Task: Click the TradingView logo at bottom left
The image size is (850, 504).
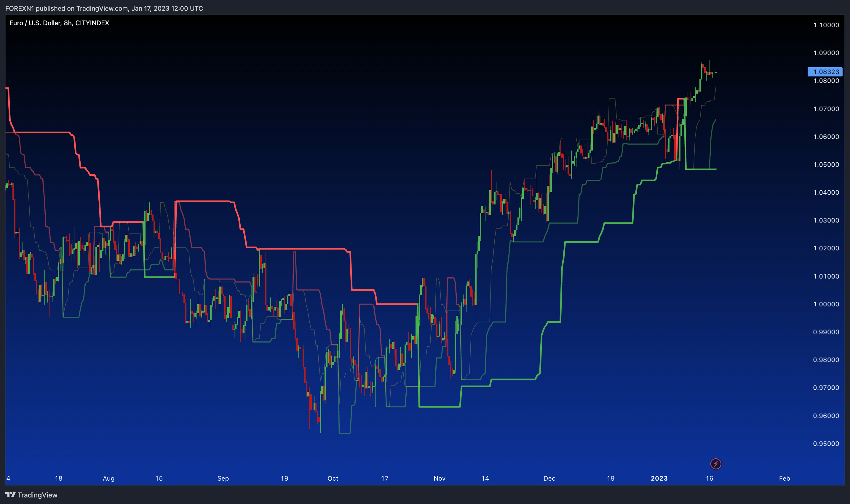Action: point(31,495)
